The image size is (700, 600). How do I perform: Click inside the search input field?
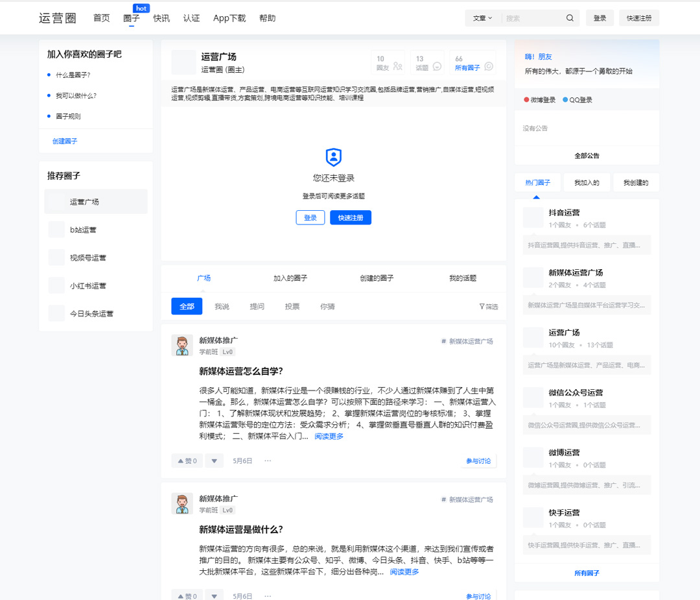531,18
